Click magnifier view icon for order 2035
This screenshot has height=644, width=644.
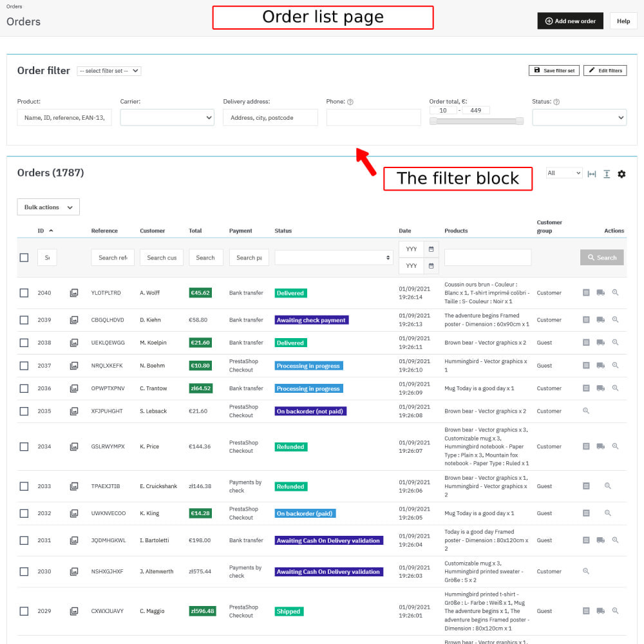(x=586, y=411)
